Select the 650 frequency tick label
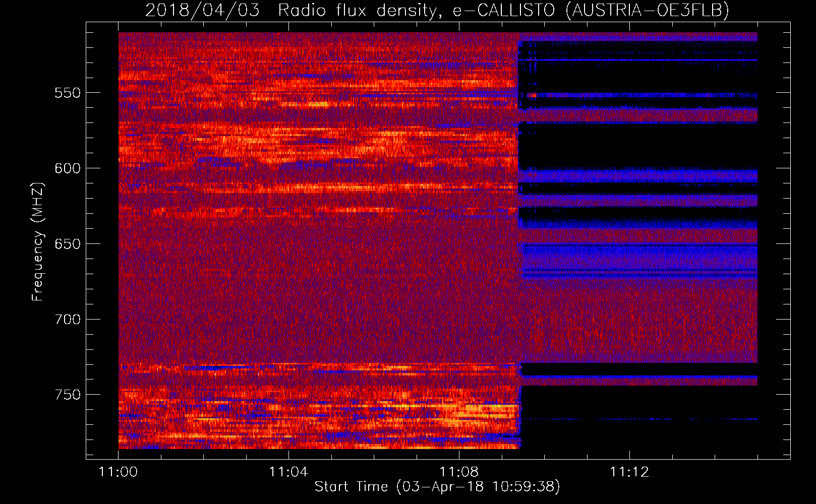The image size is (816, 504). pyautogui.click(x=68, y=244)
